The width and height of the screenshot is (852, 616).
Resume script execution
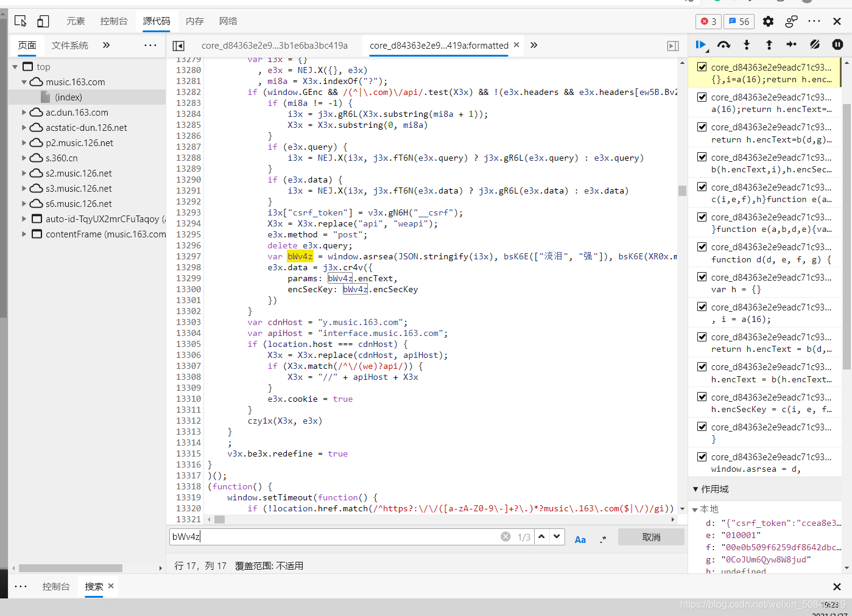click(700, 44)
